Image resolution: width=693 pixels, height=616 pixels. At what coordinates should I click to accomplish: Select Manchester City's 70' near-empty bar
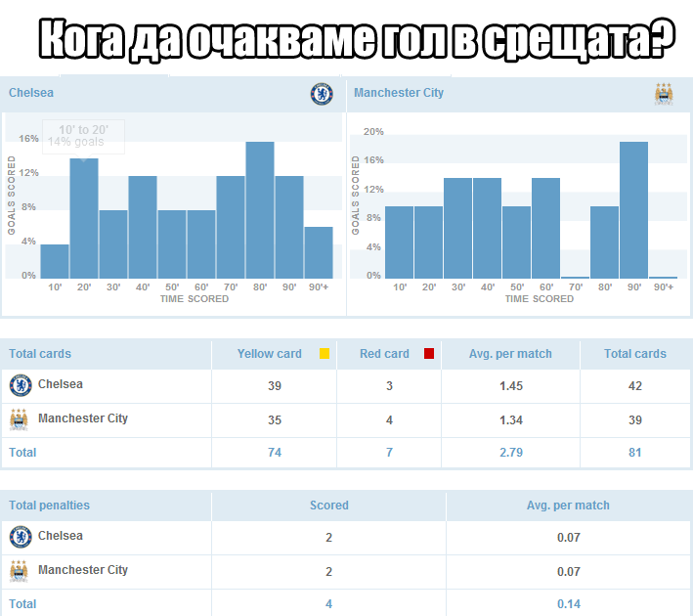tap(575, 278)
